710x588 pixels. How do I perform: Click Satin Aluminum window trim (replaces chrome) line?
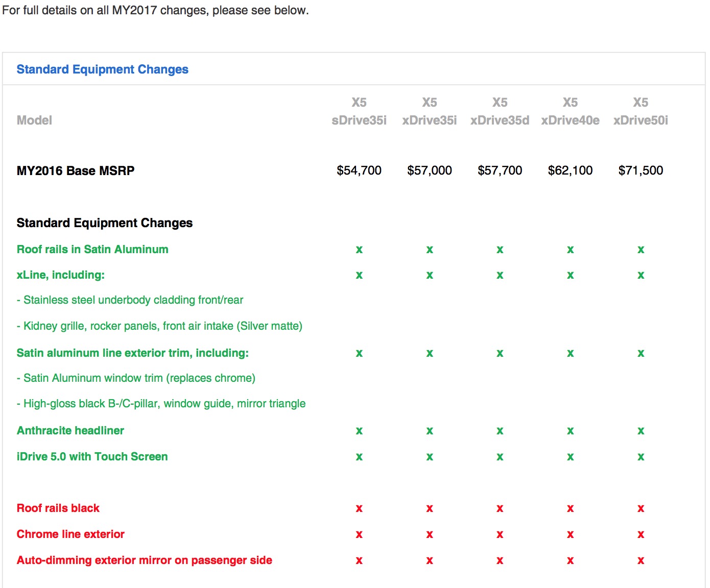tap(136, 378)
